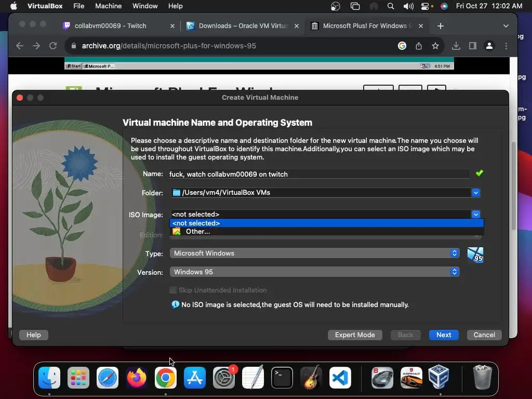Open Chrome downloads icon
The width and height of the screenshot is (532, 399).
pos(456,46)
